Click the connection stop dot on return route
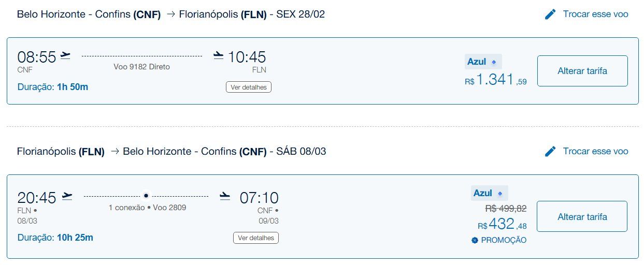 (x=146, y=196)
